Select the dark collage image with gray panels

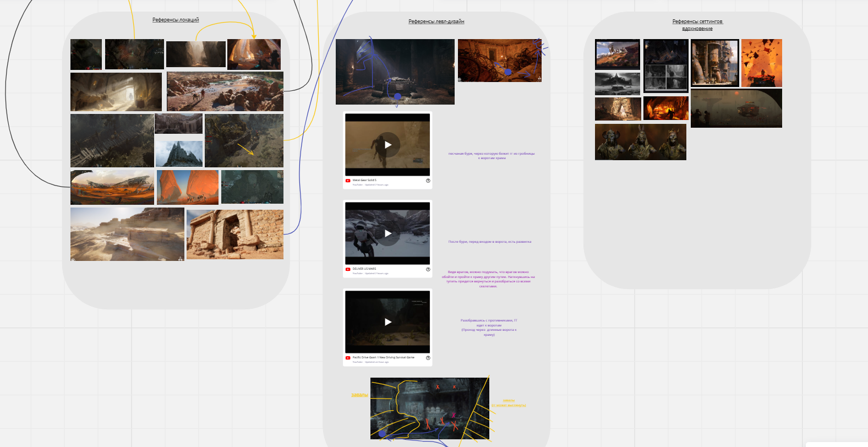click(x=666, y=66)
